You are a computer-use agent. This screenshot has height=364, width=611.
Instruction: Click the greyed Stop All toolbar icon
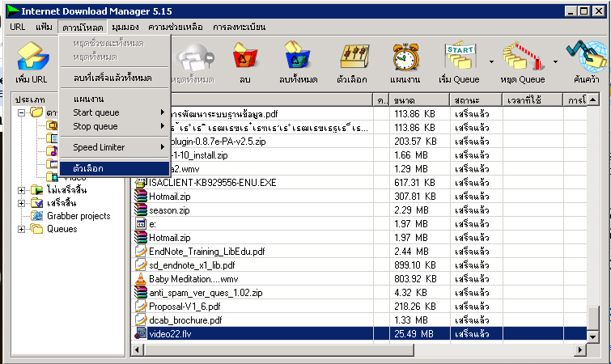(x=194, y=57)
